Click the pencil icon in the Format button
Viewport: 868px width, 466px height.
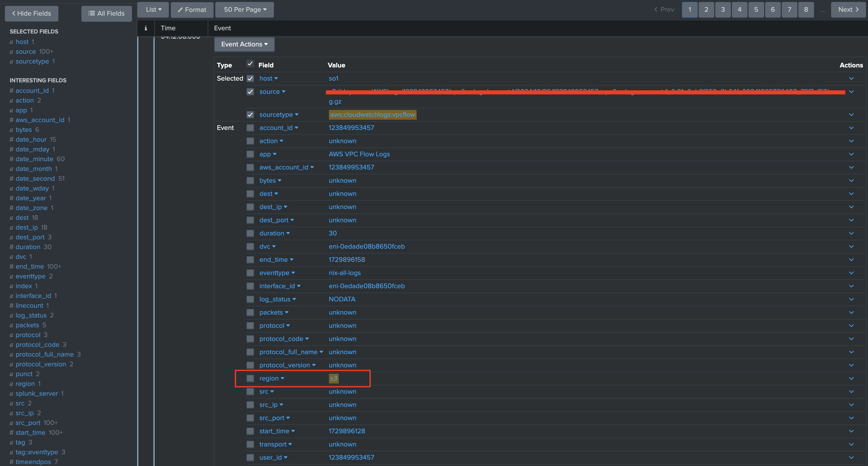tap(181, 10)
